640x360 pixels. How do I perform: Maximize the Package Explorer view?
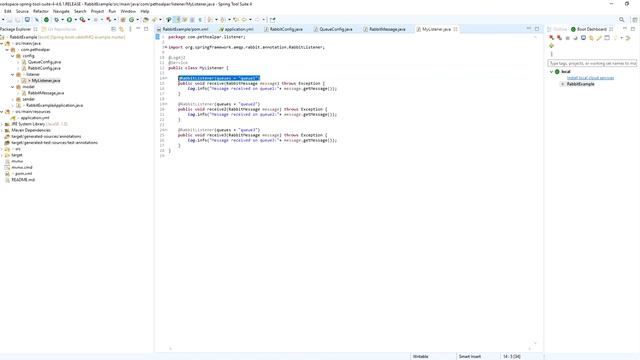click(146, 29)
